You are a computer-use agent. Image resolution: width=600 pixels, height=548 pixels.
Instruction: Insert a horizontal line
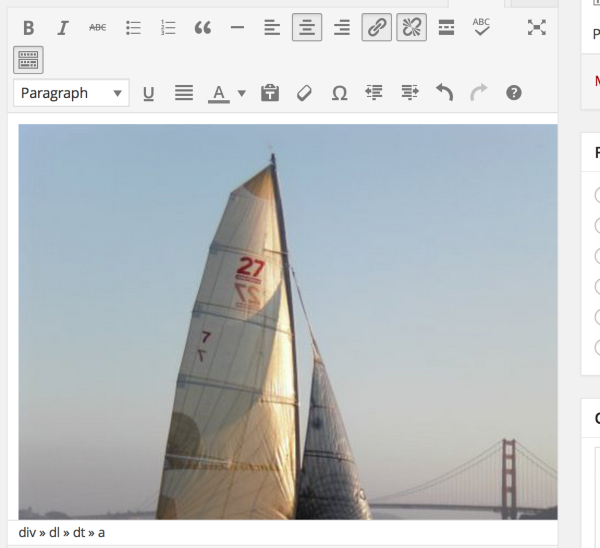(x=237, y=28)
